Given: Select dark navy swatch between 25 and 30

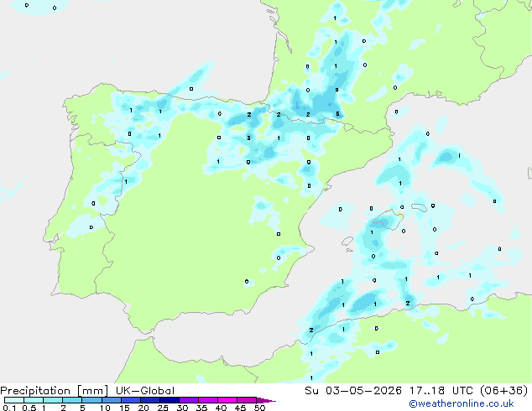Looking at the screenshot, I should [x=170, y=400].
